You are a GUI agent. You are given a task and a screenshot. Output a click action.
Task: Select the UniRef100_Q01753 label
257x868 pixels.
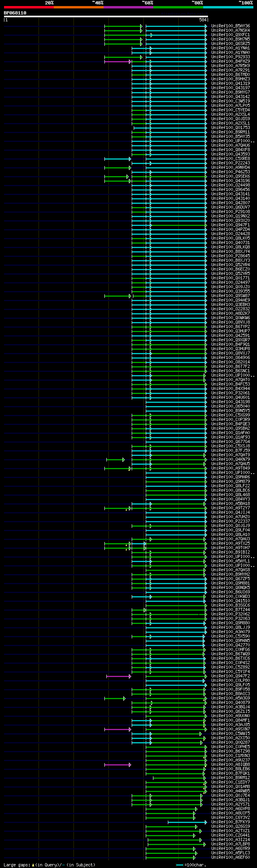coord(230,127)
